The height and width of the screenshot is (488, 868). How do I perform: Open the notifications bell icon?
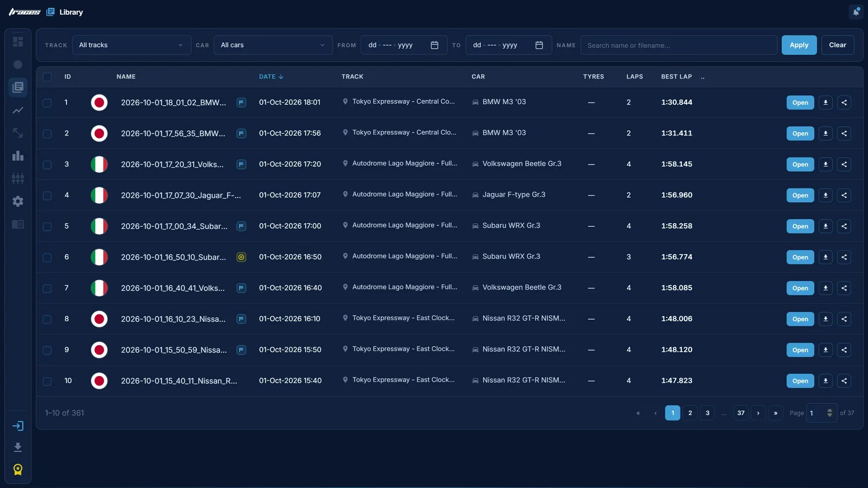(x=856, y=12)
